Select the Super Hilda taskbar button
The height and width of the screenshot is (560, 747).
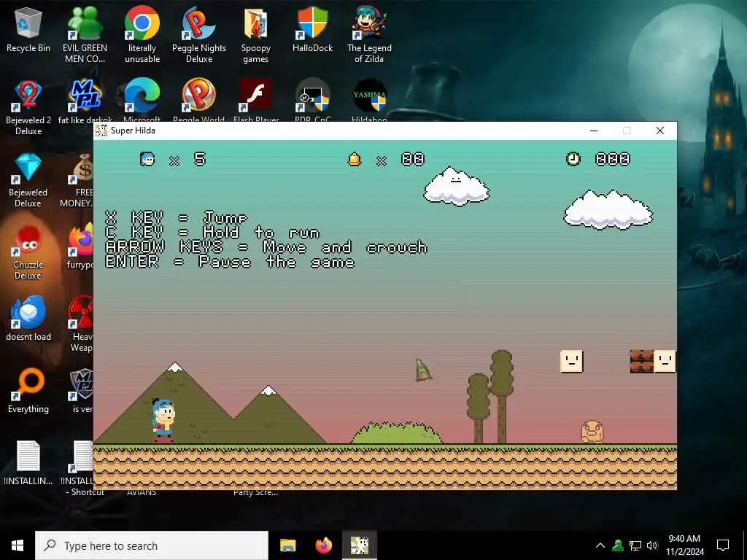coord(360,545)
